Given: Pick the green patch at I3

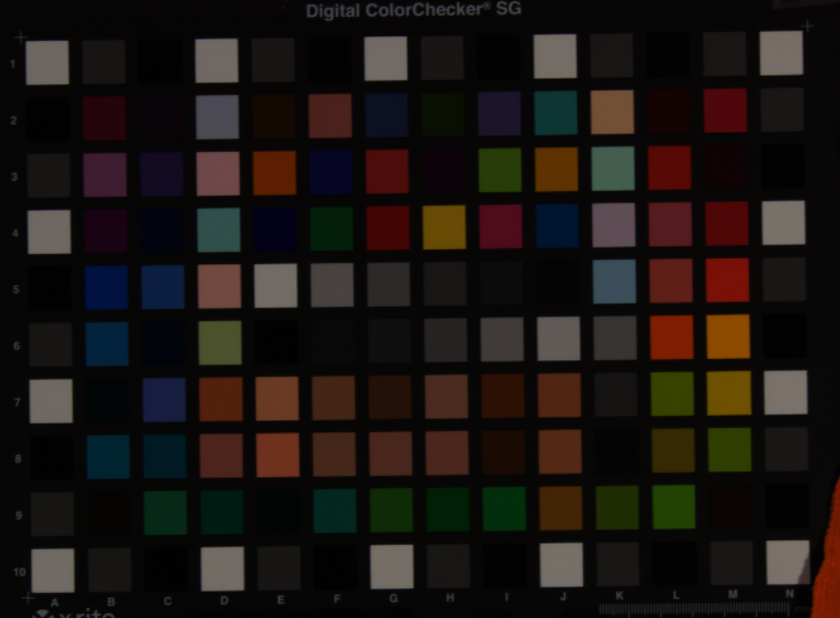Looking at the screenshot, I should click(499, 169).
